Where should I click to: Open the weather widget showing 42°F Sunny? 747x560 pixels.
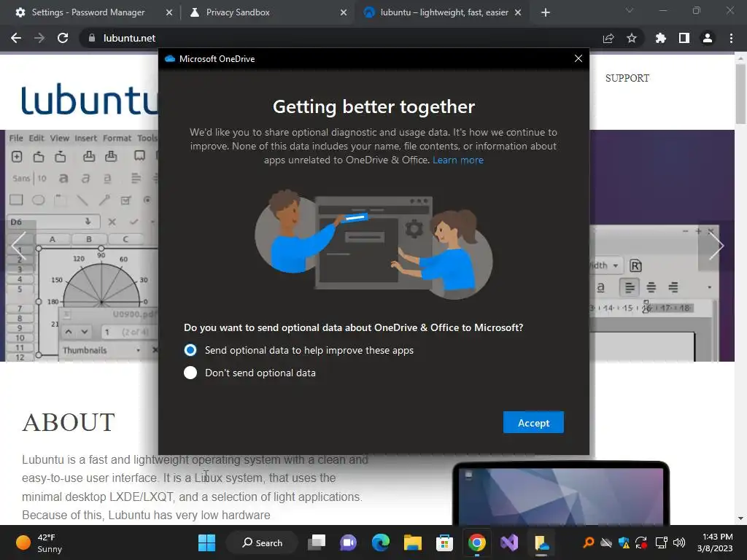(39, 542)
